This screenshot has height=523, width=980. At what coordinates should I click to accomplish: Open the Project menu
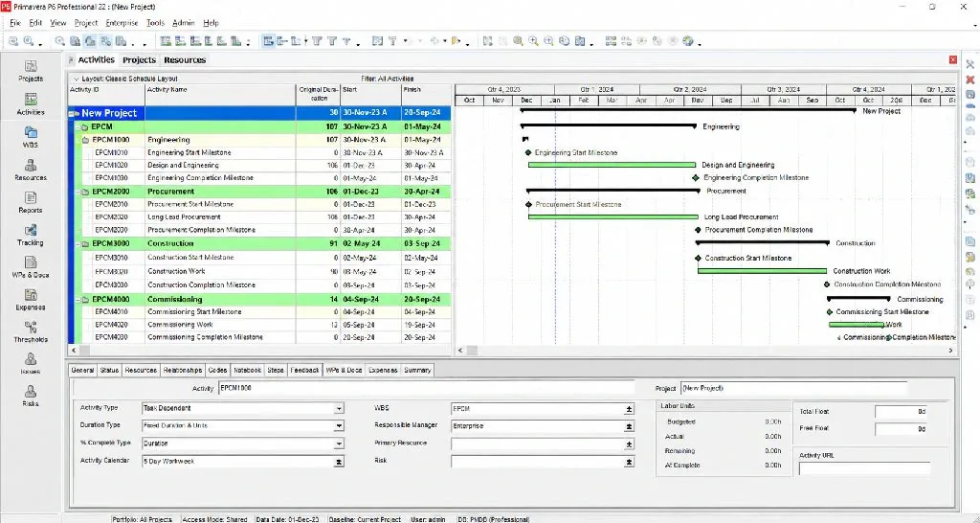coord(85,23)
